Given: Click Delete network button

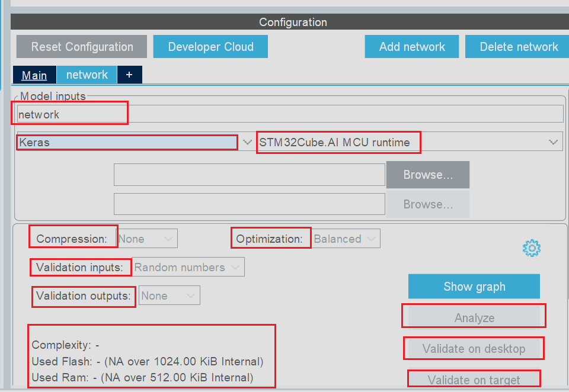Looking at the screenshot, I should point(518,46).
